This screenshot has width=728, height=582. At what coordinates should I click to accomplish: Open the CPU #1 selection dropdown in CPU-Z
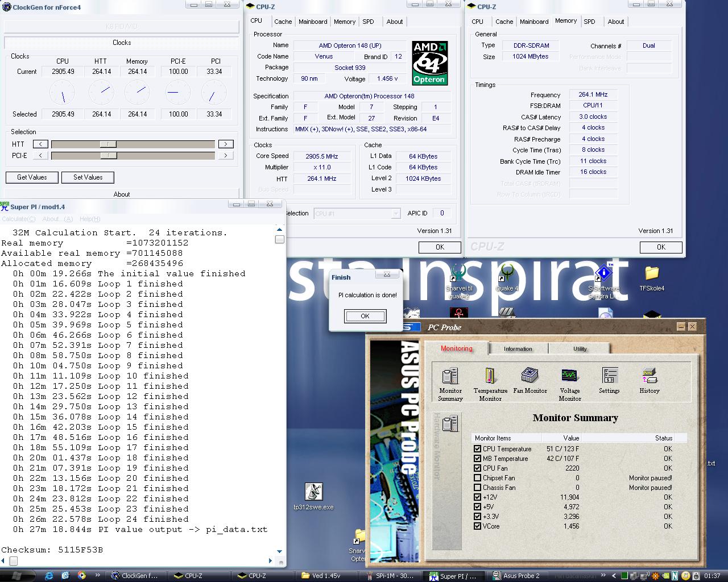[357, 214]
